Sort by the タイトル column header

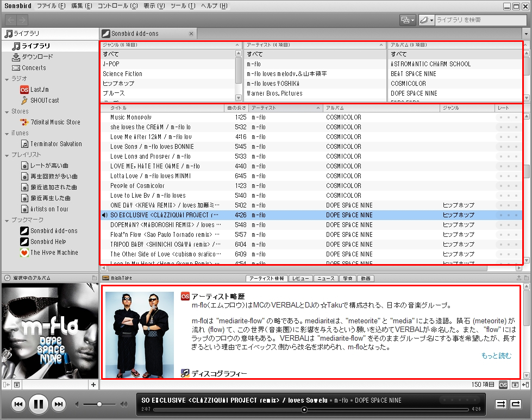[162, 108]
